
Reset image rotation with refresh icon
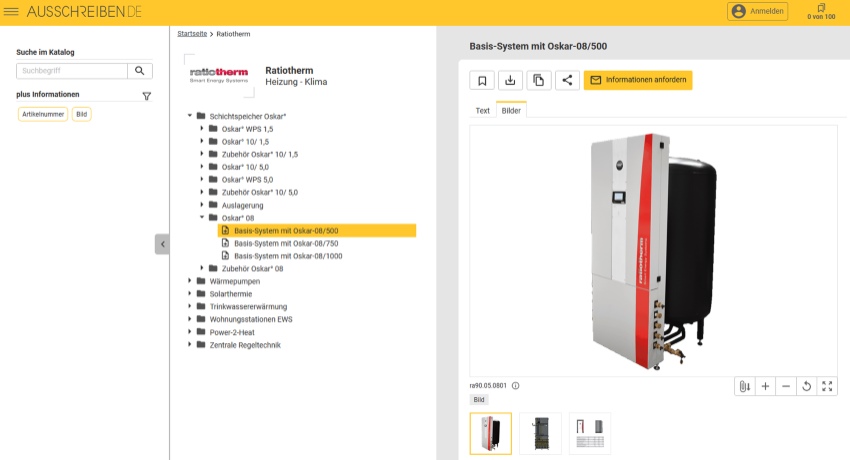point(807,386)
